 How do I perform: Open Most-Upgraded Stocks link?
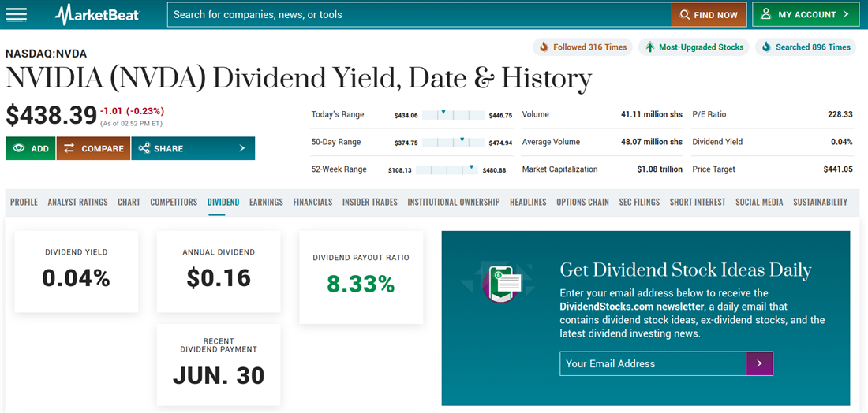[x=694, y=47]
